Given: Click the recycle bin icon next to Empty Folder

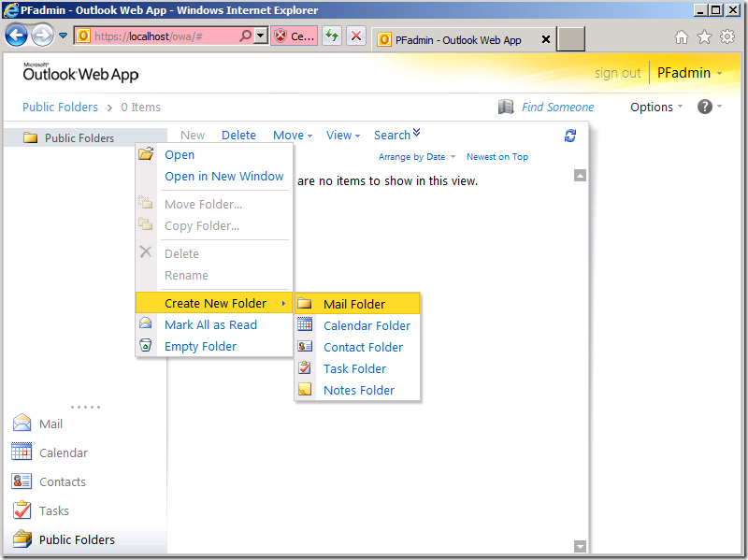Looking at the screenshot, I should [146, 345].
